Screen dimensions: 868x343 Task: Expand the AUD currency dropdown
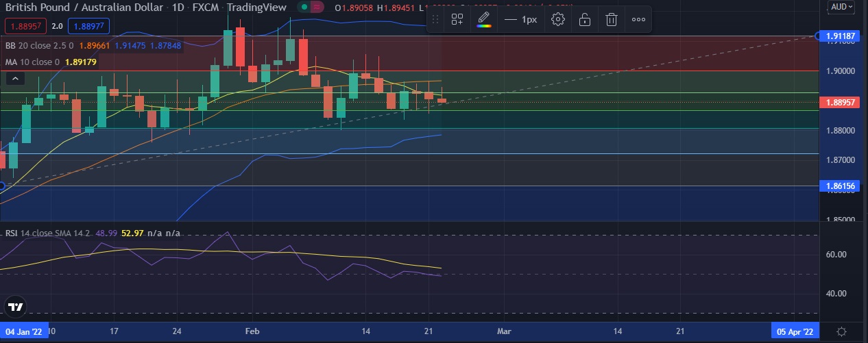841,7
